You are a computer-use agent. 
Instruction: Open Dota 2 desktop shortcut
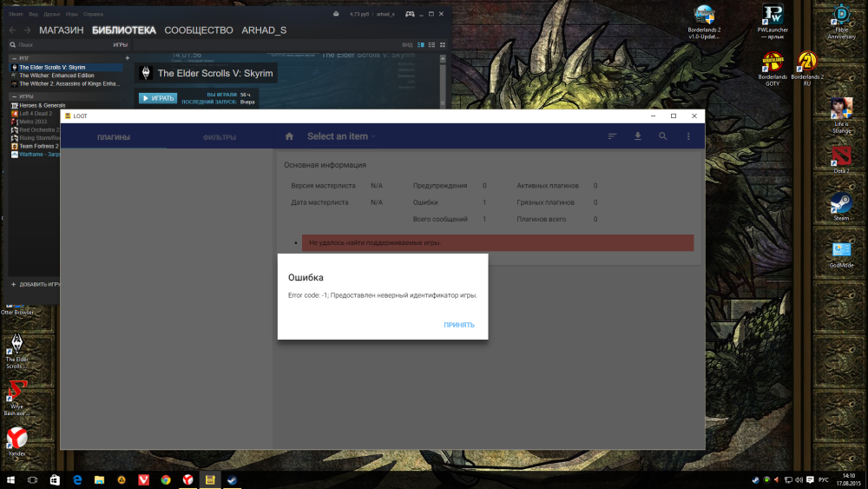(841, 160)
